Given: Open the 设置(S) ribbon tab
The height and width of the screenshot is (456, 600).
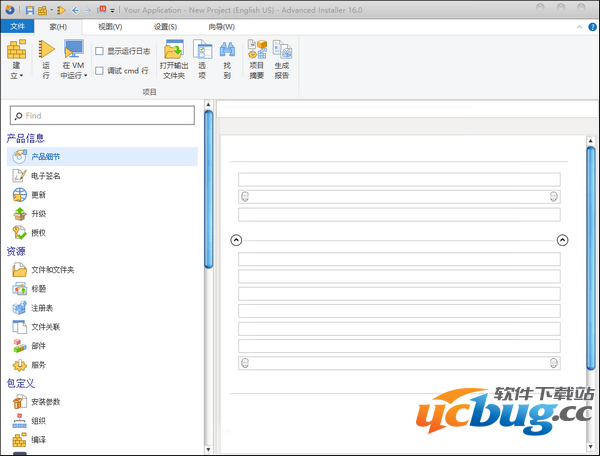Looking at the screenshot, I should coord(165,26).
